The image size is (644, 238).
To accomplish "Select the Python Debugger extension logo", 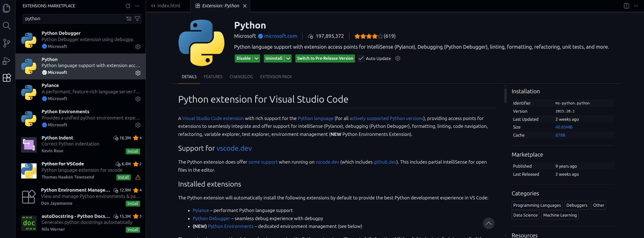I will (x=29, y=40).
